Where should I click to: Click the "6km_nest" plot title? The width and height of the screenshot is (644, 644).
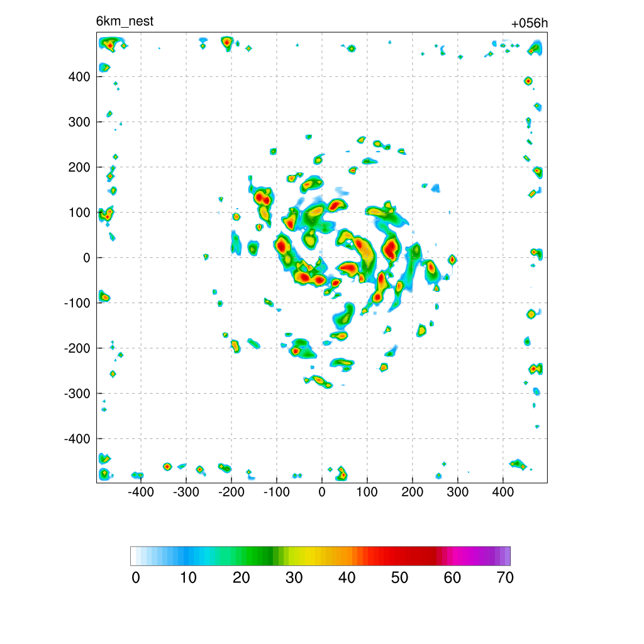coord(125,21)
